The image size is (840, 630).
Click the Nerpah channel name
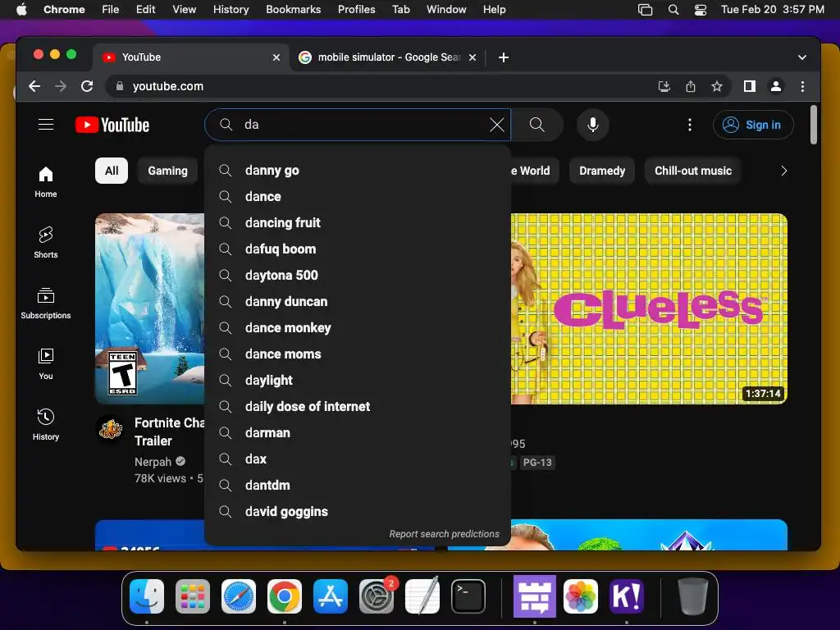(x=153, y=462)
